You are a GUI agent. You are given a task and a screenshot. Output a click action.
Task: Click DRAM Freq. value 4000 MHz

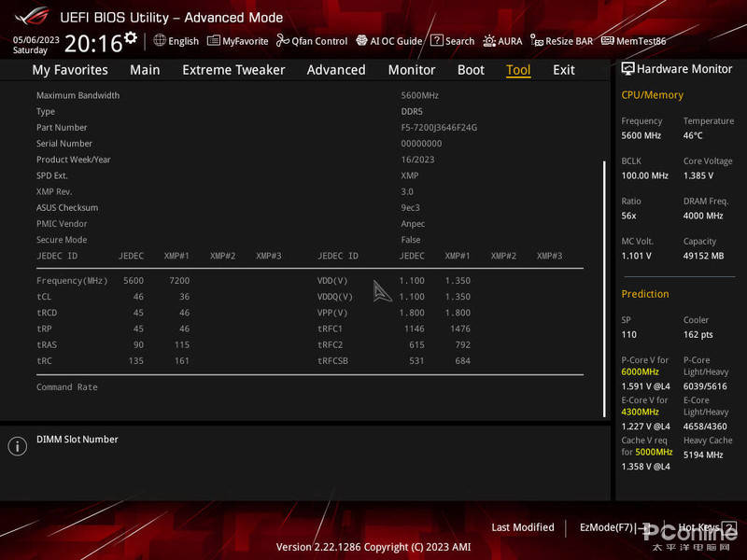tap(703, 216)
